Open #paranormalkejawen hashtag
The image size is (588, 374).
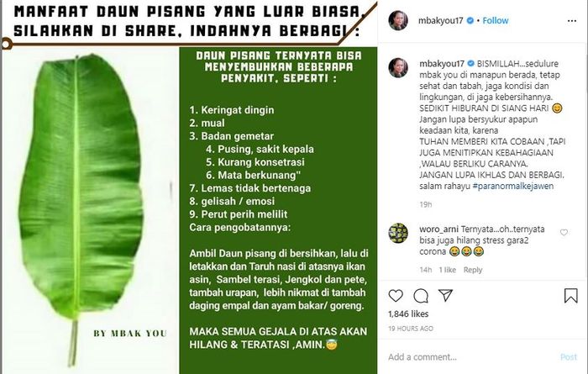point(513,186)
